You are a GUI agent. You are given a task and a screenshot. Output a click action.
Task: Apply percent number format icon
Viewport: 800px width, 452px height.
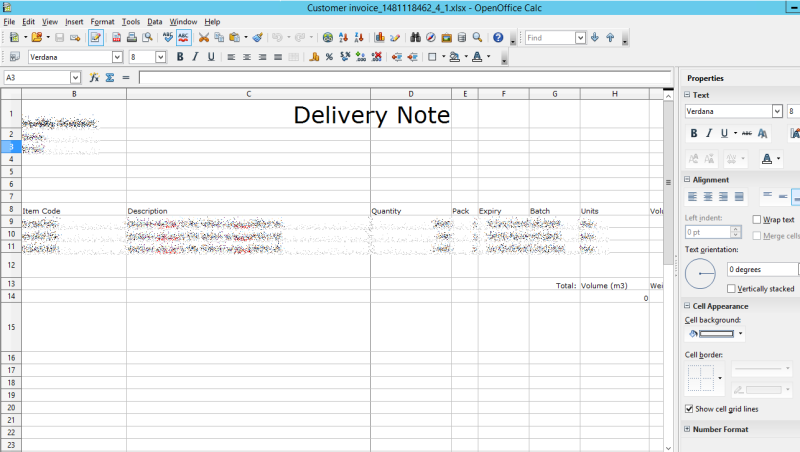(x=328, y=57)
